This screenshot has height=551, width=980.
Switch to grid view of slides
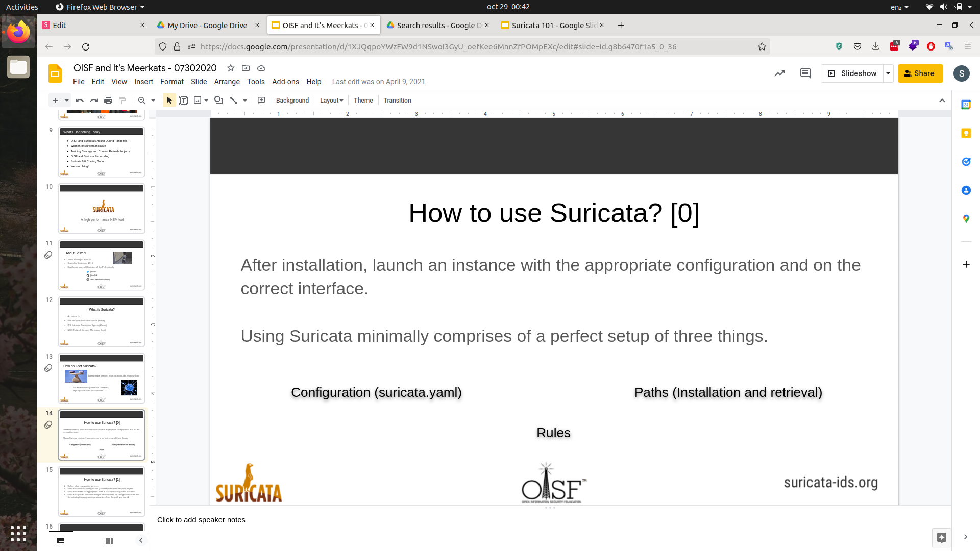[x=109, y=541]
